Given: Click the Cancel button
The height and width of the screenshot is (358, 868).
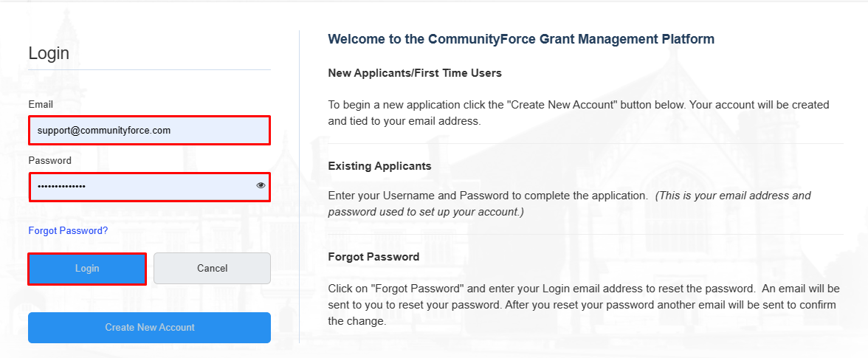Looking at the screenshot, I should [x=212, y=269].
